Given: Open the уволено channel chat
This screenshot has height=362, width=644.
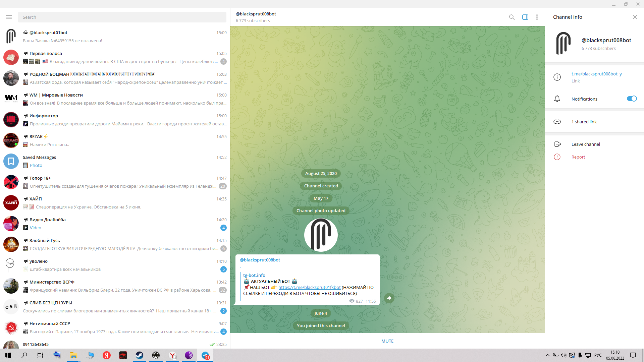Looking at the screenshot, I should tap(115, 265).
